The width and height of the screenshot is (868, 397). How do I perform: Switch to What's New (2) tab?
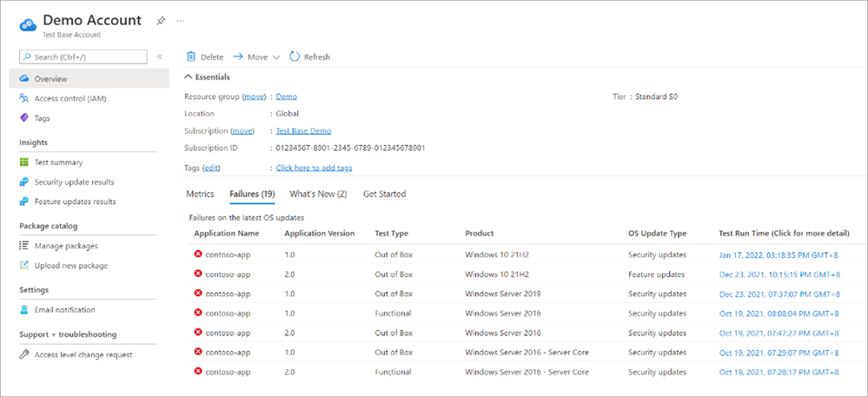click(x=318, y=194)
